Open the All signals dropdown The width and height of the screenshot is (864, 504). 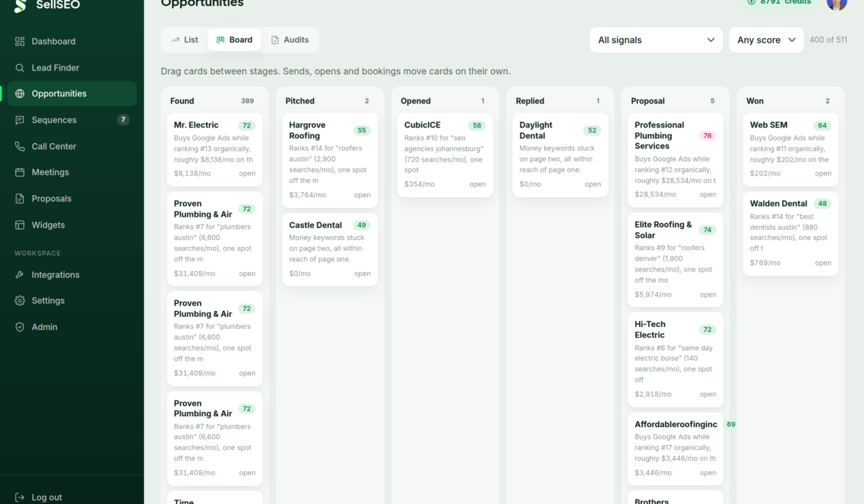pyautogui.click(x=657, y=40)
